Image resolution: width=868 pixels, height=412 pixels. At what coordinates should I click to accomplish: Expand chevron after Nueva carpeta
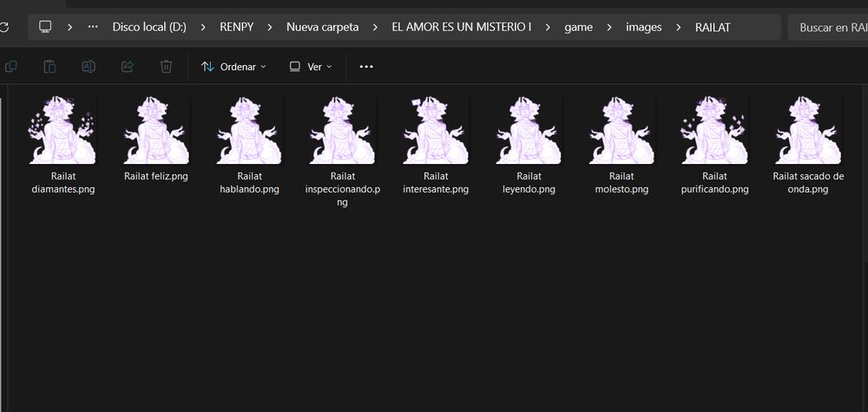[375, 27]
